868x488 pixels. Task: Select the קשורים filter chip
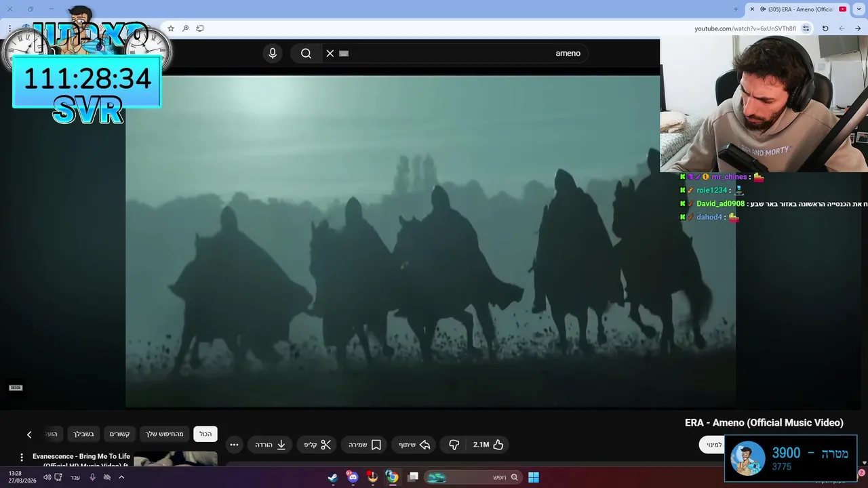(x=119, y=434)
